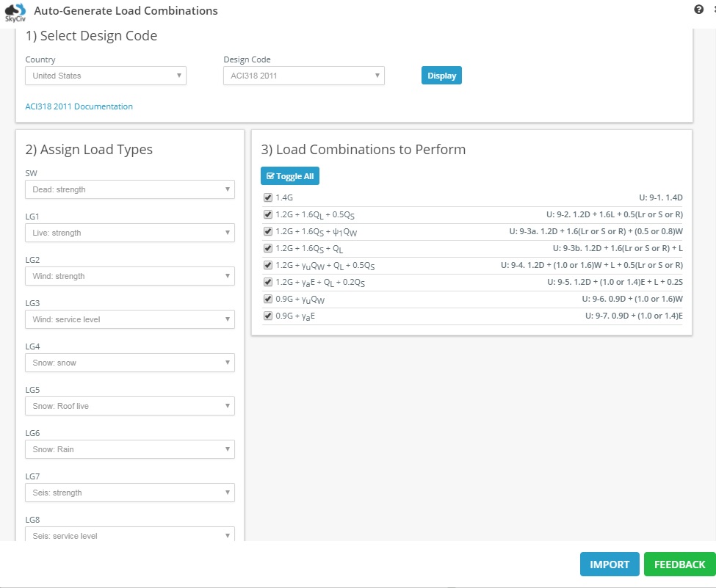716x588 pixels.
Task: Click the Auto-Generate Load Combinations title
Action: 126,11
